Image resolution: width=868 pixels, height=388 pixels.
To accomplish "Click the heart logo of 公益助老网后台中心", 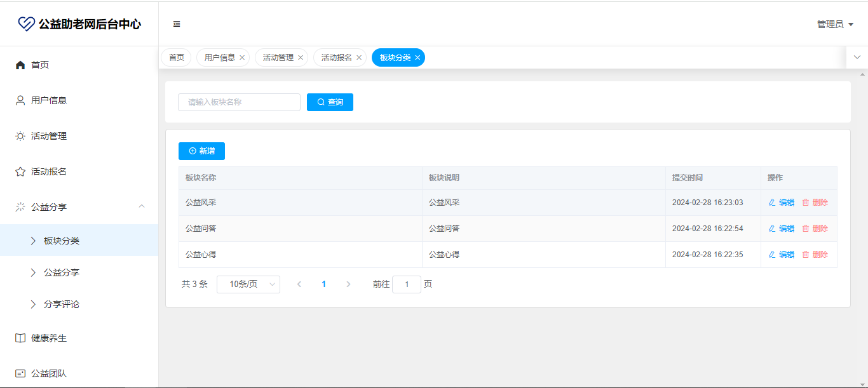I will click(26, 24).
